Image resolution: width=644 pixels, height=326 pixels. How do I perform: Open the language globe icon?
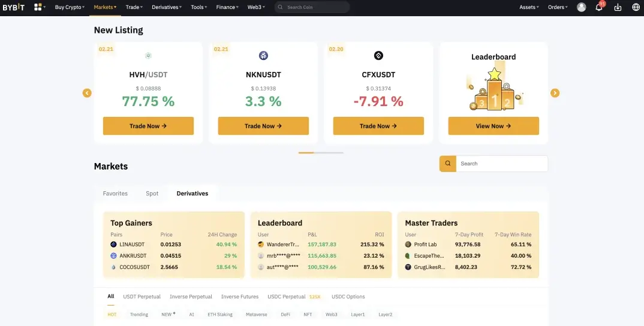pyautogui.click(x=636, y=7)
